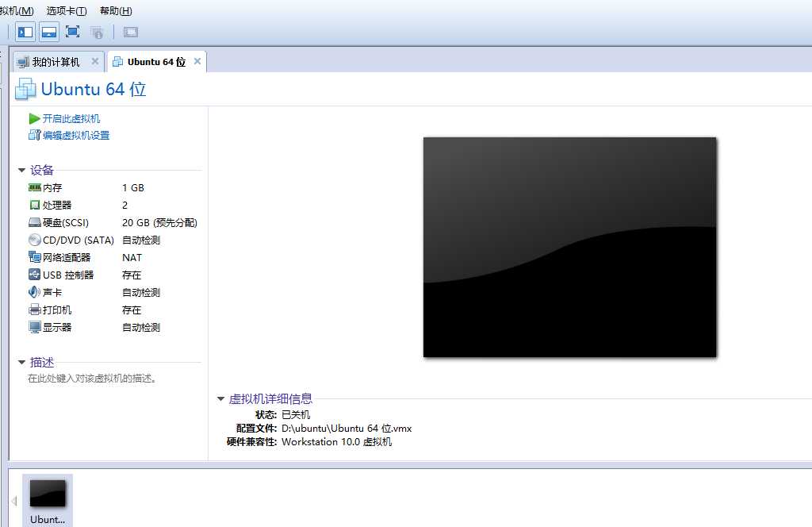The width and height of the screenshot is (812, 527).
Task: Toggle the thumbnail bar view button
Action: (49, 32)
